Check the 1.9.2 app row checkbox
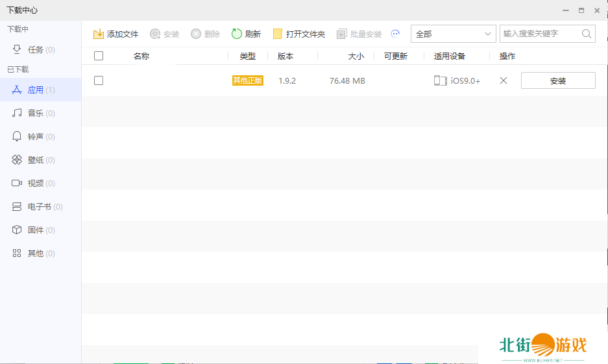This screenshot has width=608, height=364. (99, 80)
